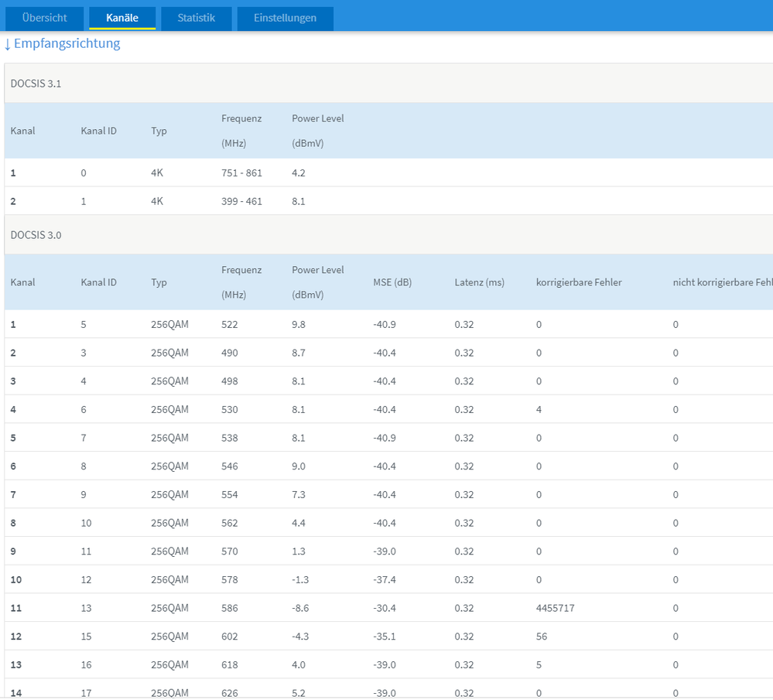Click the korrigierbare Fehler column header

[579, 282]
